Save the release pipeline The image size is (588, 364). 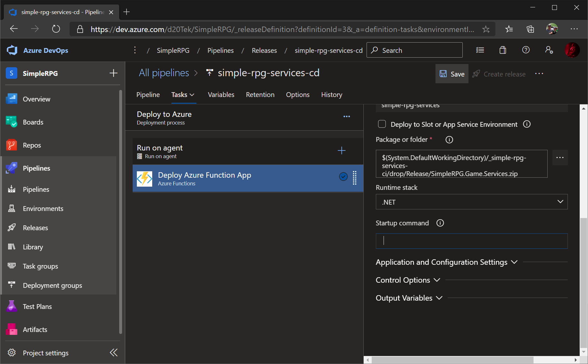(452, 74)
